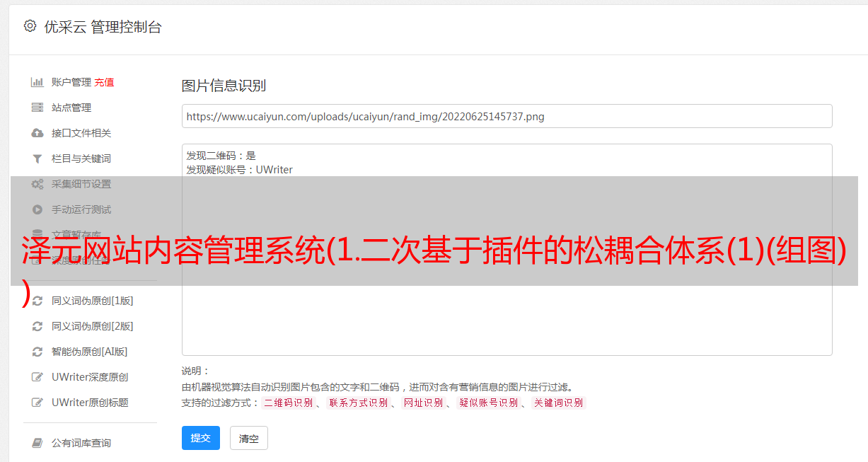The width and height of the screenshot is (868, 462).
Task: Click the 图片信息识别 page heading
Action: (x=224, y=86)
